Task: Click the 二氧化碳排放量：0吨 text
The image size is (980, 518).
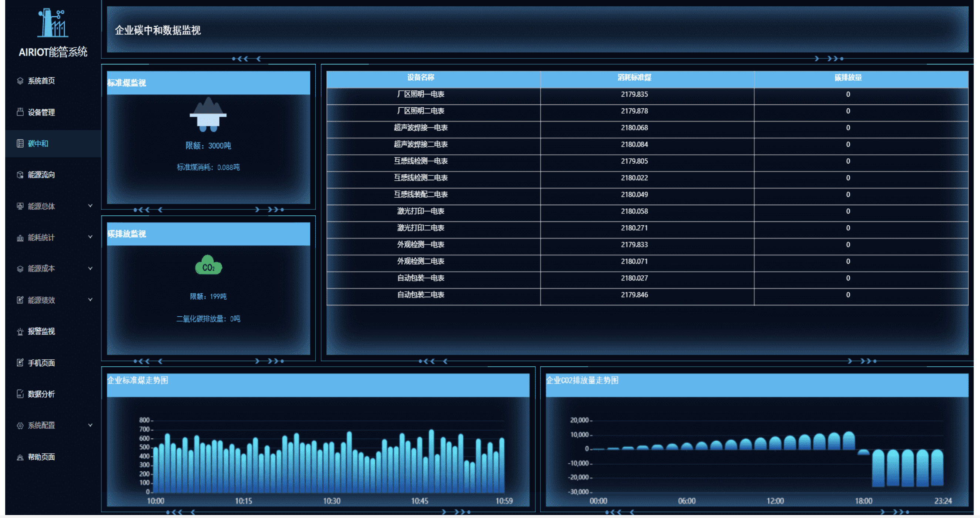Action: 208,319
